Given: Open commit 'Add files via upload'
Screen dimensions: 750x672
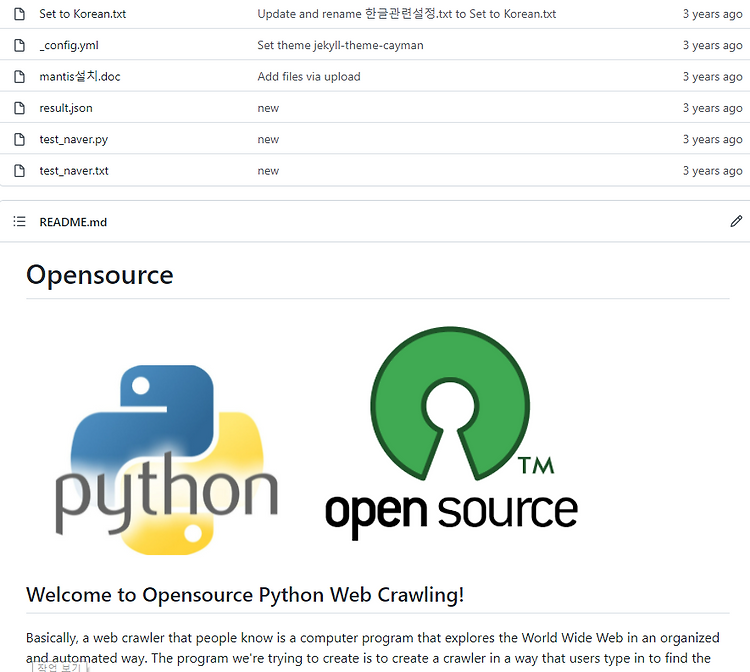Looking at the screenshot, I should 309,77.
